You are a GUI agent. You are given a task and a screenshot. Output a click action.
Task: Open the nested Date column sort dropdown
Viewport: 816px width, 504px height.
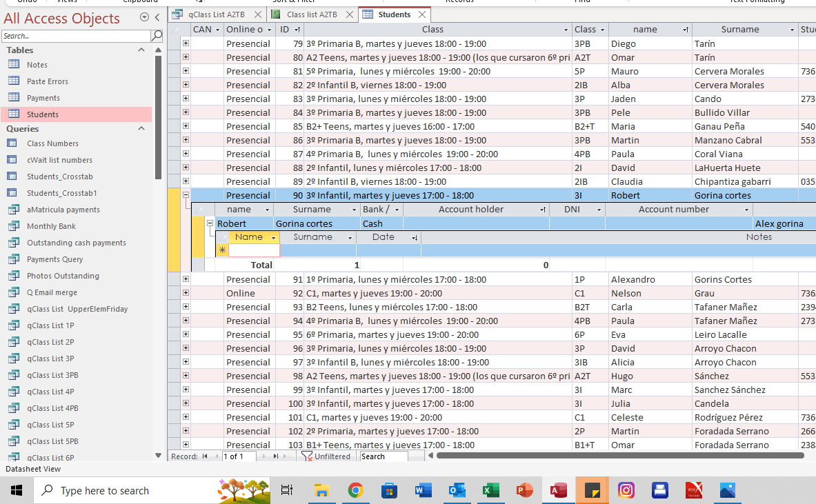coord(415,237)
